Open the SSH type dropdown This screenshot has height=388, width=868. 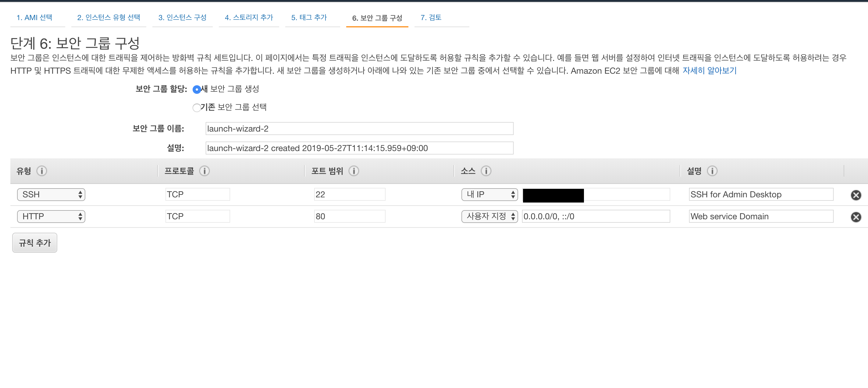pyautogui.click(x=51, y=194)
